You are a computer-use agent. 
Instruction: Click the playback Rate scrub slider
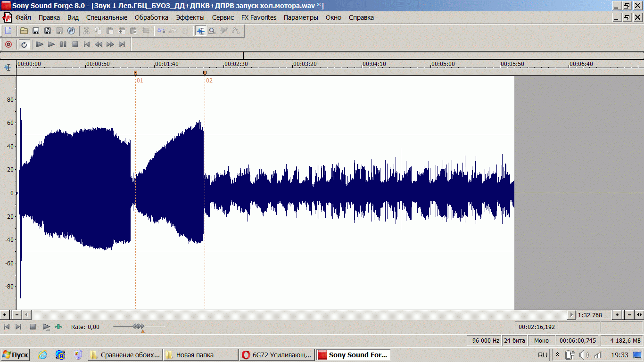(139, 326)
